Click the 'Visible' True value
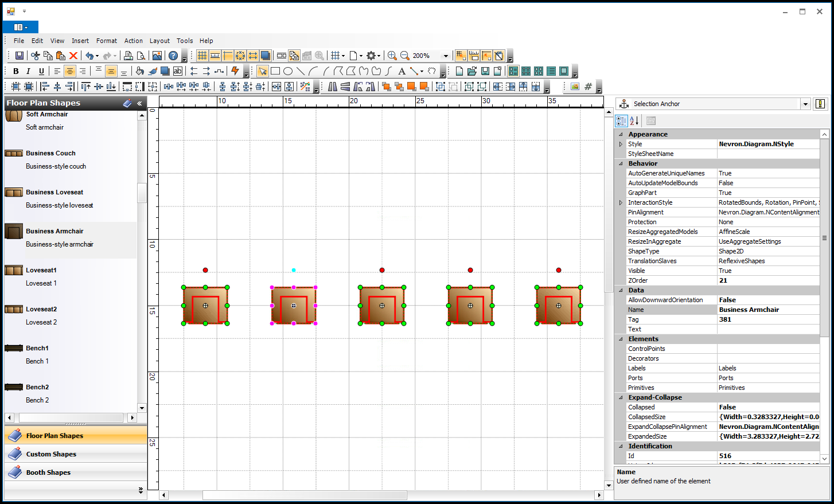This screenshot has width=834, height=504. point(768,271)
